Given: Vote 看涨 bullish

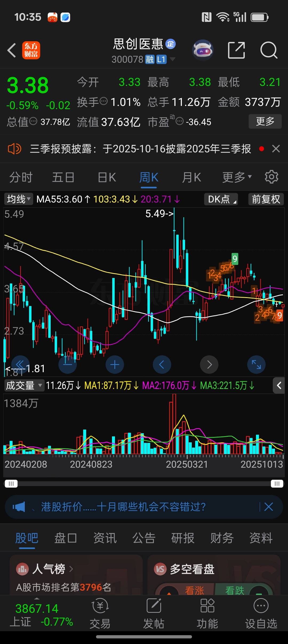Looking at the screenshot, I should (194, 590).
